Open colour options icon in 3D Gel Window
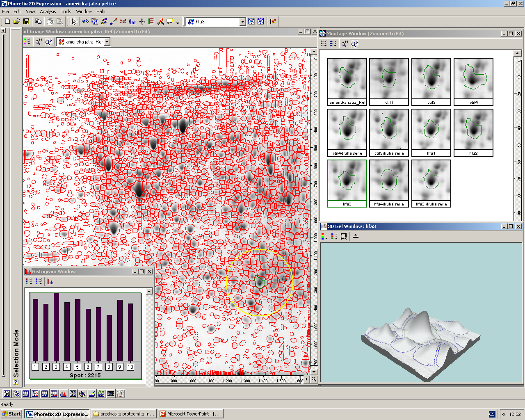Screen dimensions: 525x420 coord(324,236)
